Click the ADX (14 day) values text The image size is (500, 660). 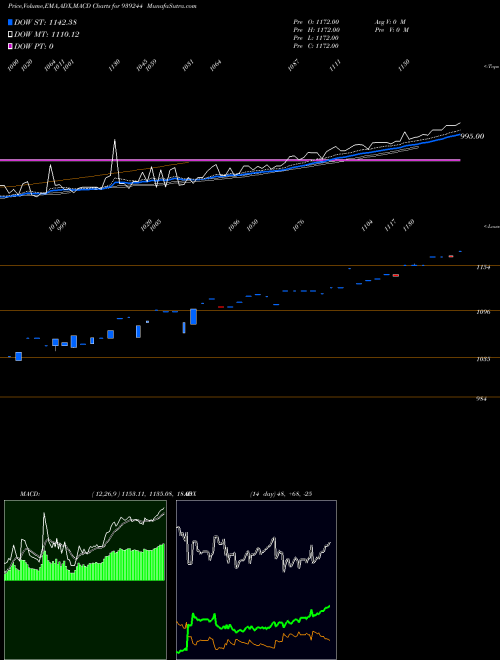coord(281,494)
